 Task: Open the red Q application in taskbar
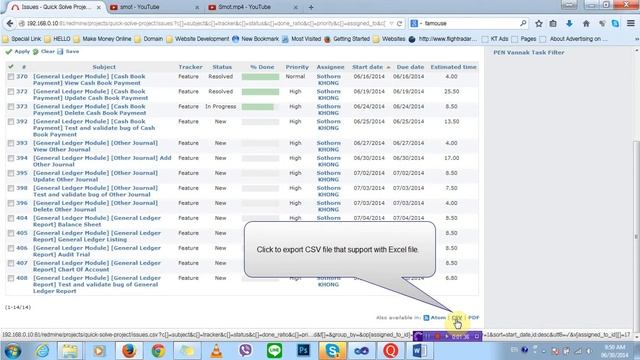(391, 351)
